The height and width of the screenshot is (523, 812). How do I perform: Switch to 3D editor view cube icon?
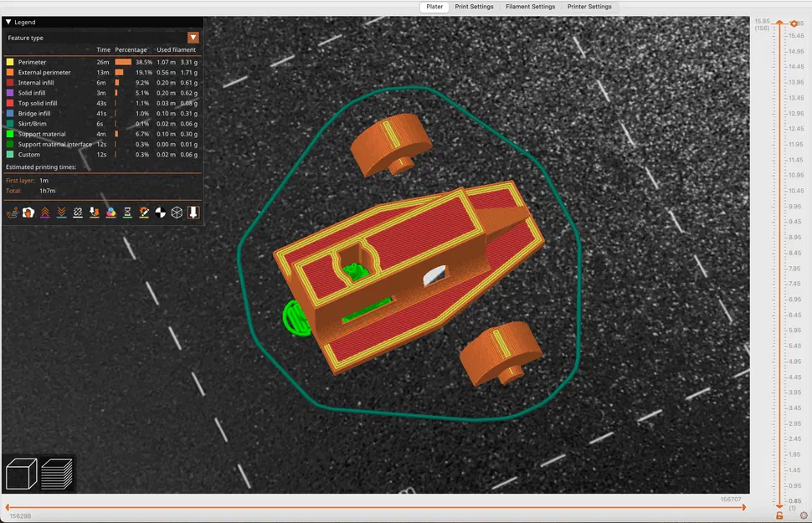21,474
